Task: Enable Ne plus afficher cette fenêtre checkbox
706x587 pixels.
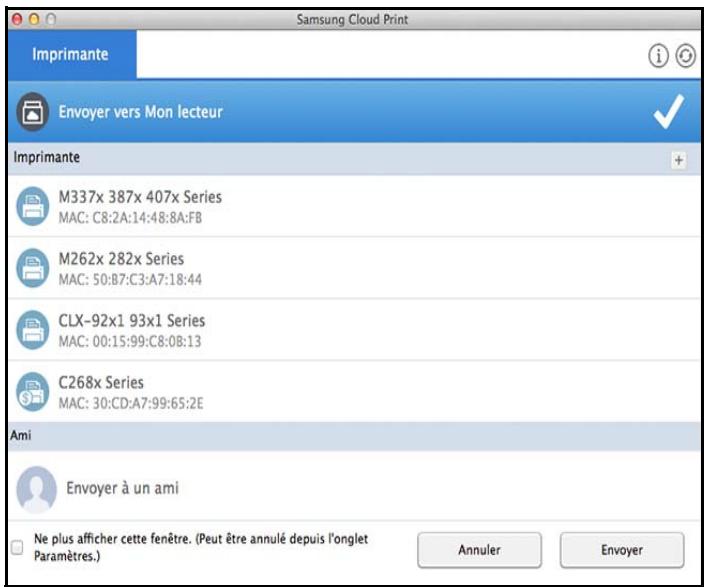Action: coord(17,547)
